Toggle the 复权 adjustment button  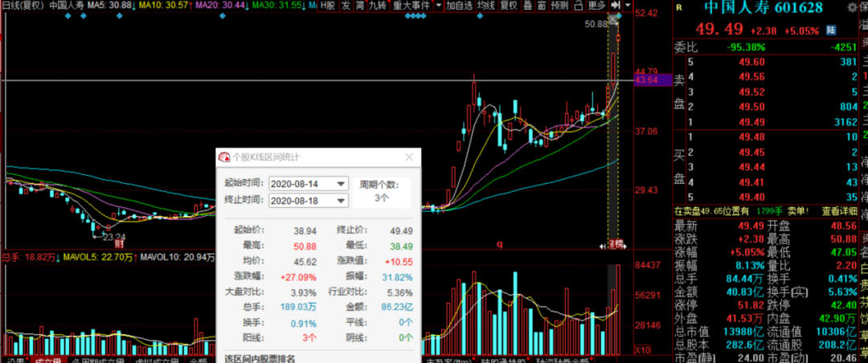pyautogui.click(x=508, y=6)
